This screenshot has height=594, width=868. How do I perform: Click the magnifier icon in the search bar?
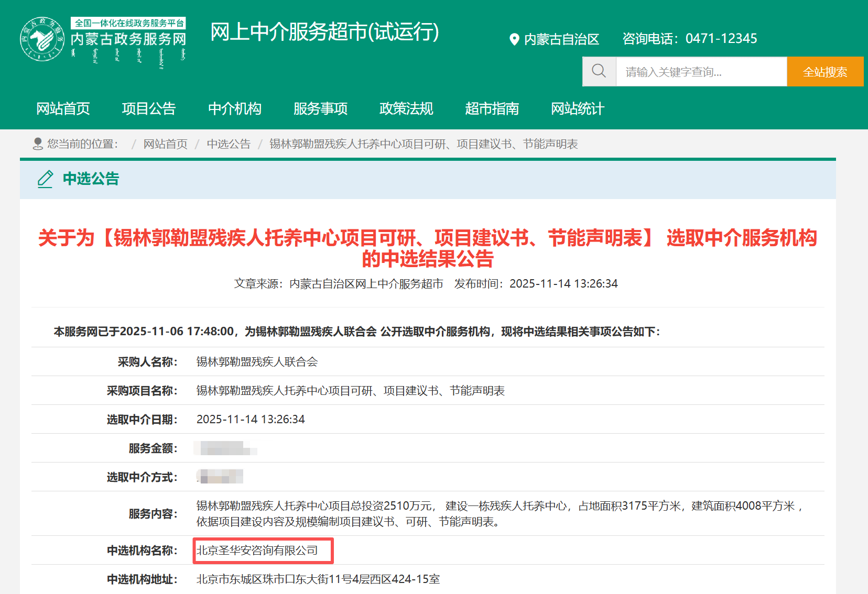tap(599, 71)
